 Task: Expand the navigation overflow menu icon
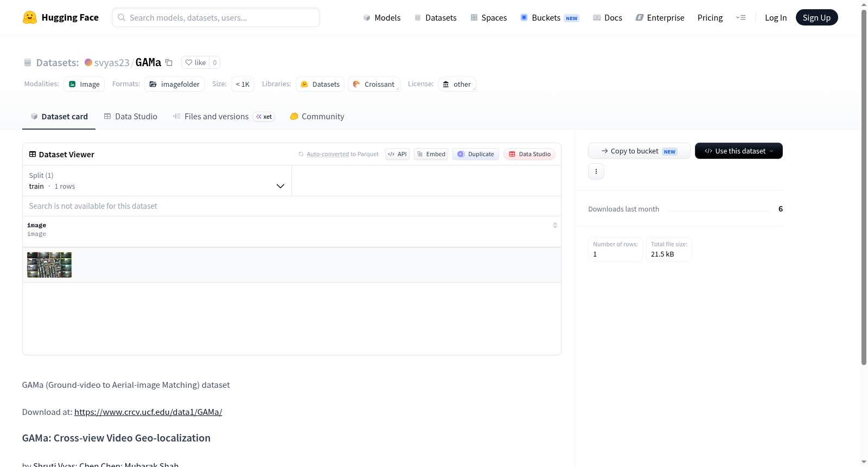741,17
